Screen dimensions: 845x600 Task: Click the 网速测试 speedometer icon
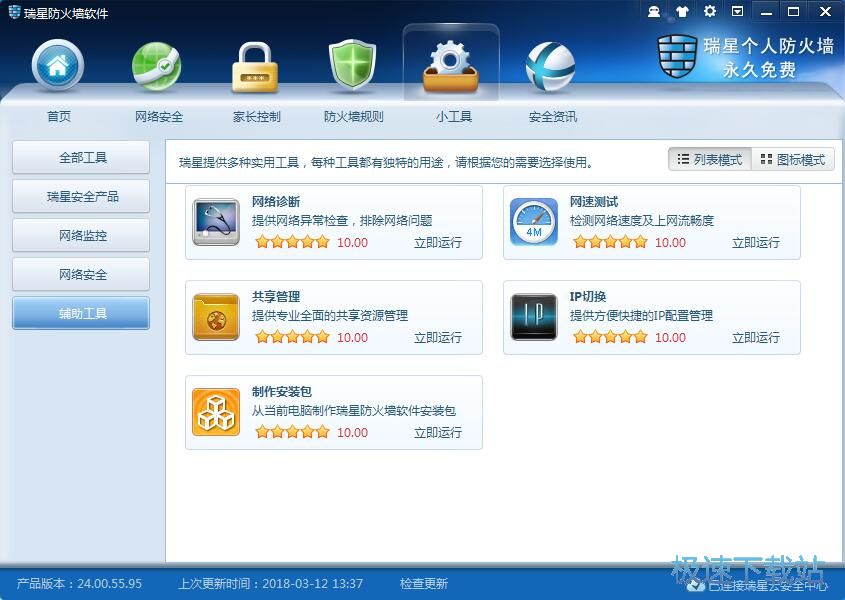(534, 222)
